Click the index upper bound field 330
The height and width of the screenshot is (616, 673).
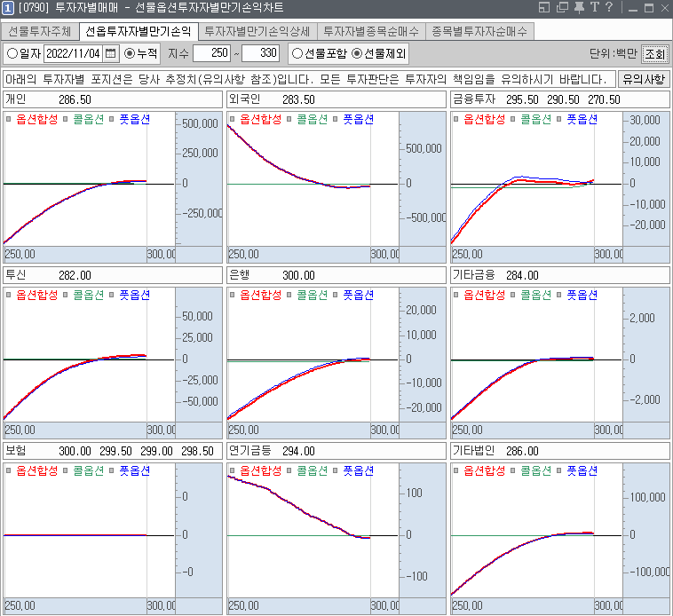(x=260, y=53)
